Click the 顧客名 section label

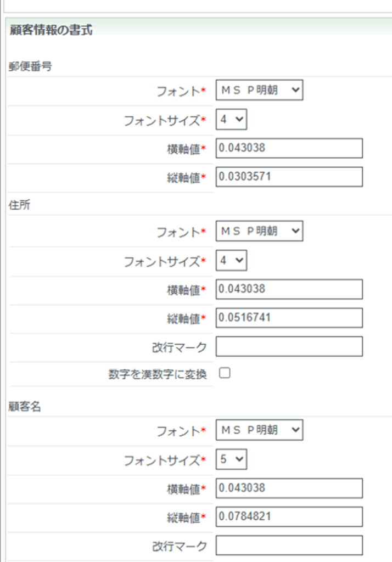pyautogui.click(x=25, y=407)
